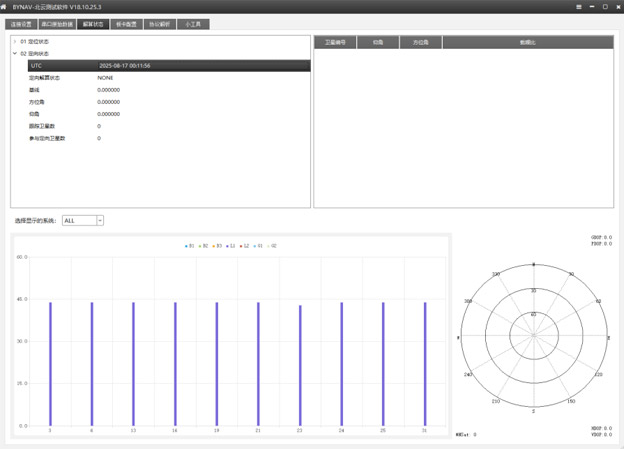Minimize the BYNAV application window
This screenshot has height=449, width=624.
[x=592, y=6]
